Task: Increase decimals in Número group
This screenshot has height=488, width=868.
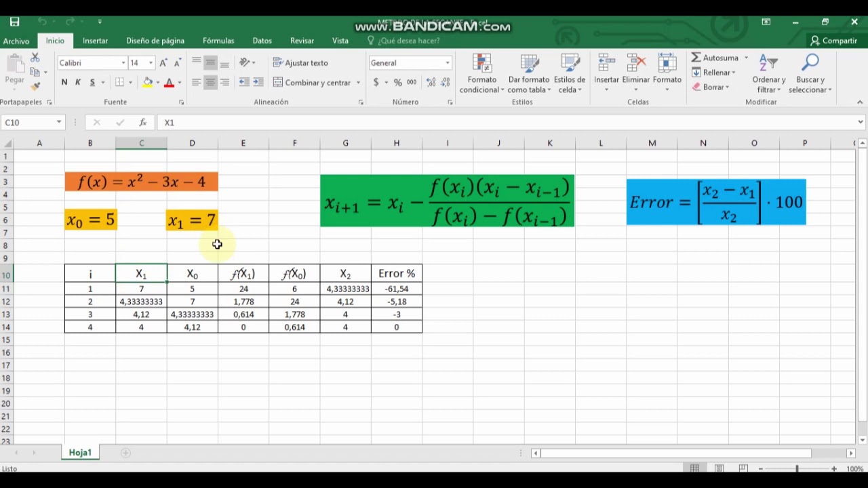Action: (x=431, y=83)
